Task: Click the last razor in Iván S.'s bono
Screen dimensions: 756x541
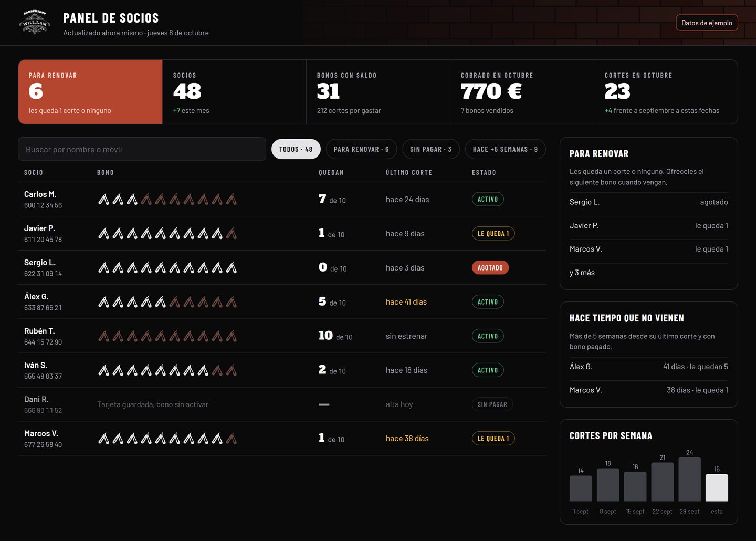Action: tap(231, 370)
